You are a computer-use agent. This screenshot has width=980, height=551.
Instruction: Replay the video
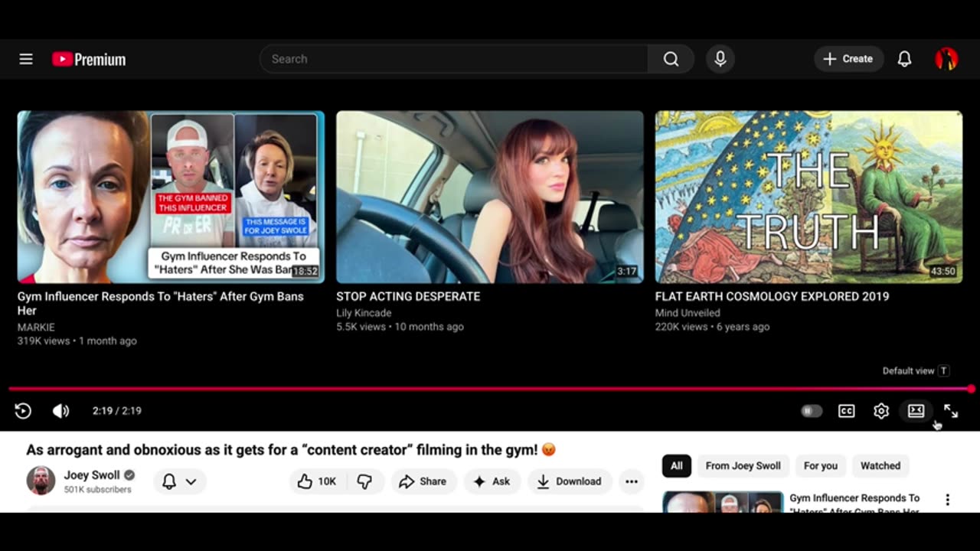(x=23, y=411)
